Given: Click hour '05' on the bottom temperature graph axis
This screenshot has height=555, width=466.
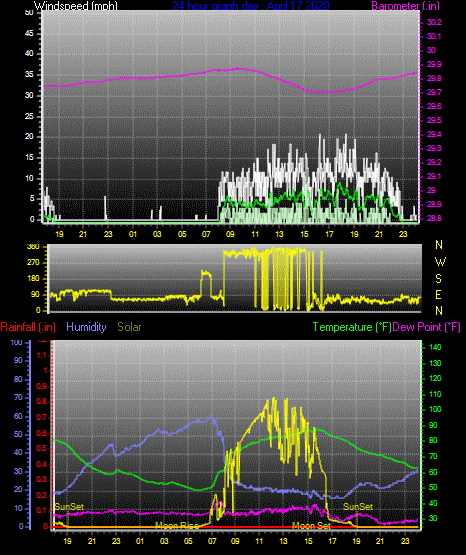Looking at the screenshot, I should (x=188, y=541).
